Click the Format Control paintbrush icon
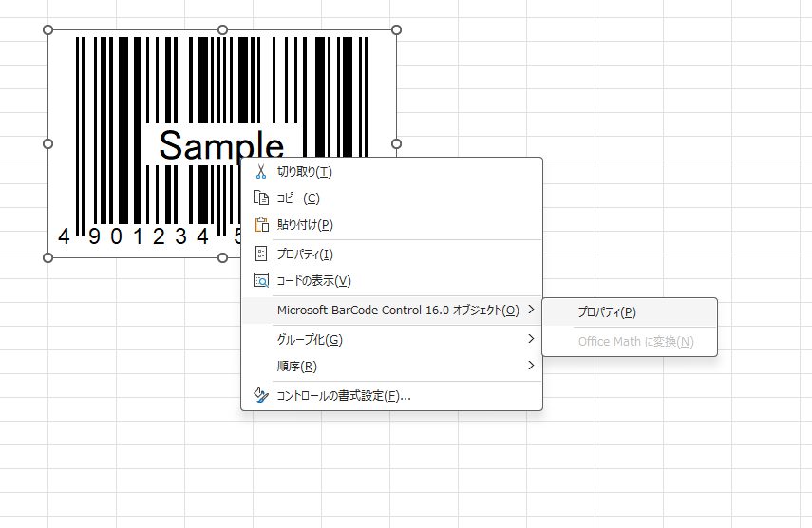Screen dimensions: 812x528 (x=261, y=395)
